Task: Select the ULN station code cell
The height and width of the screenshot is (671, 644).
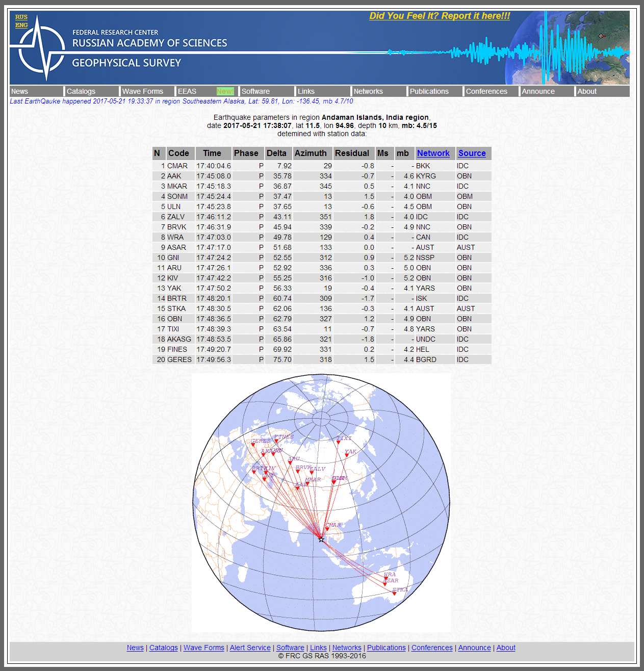Action: point(180,207)
